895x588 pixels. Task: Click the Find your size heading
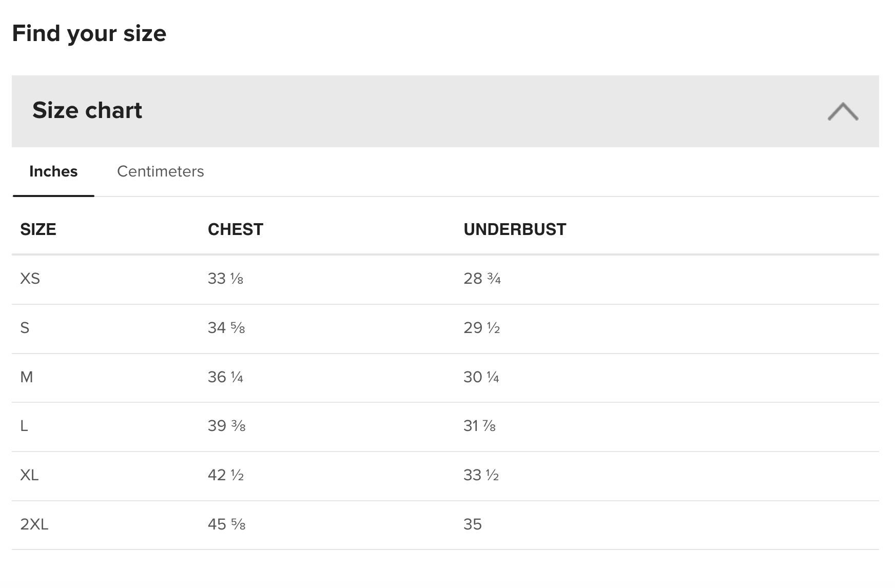[x=89, y=34]
